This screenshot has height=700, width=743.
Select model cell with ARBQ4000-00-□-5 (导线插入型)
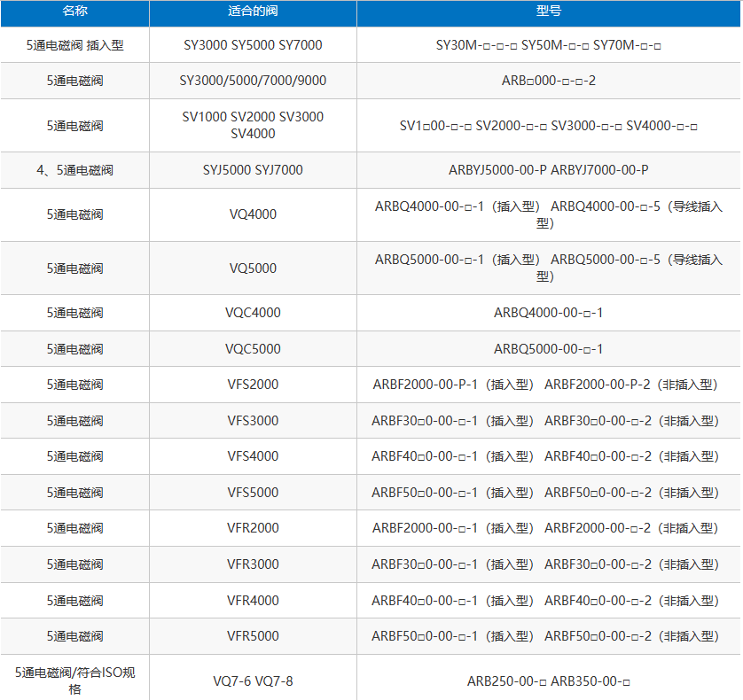point(548,214)
